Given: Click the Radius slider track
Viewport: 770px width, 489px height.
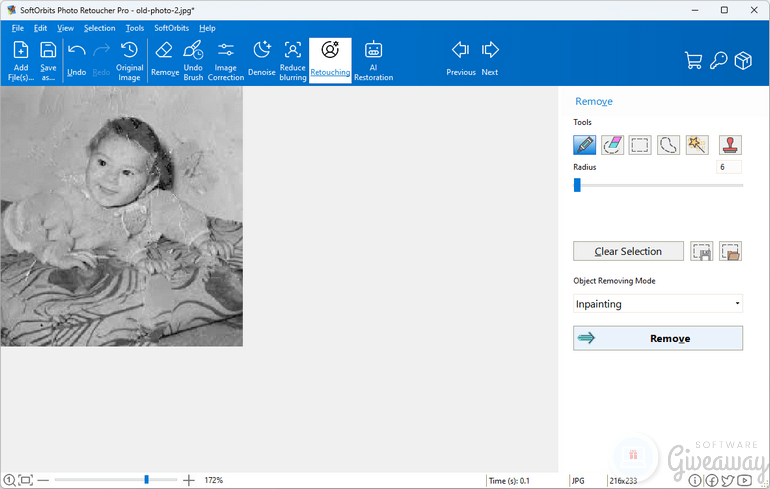Looking at the screenshot, I should (x=660, y=185).
